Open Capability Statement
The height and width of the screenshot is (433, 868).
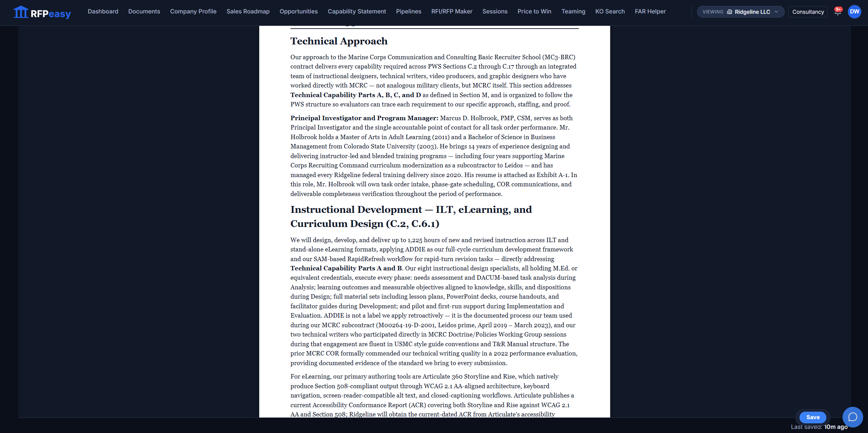357,11
